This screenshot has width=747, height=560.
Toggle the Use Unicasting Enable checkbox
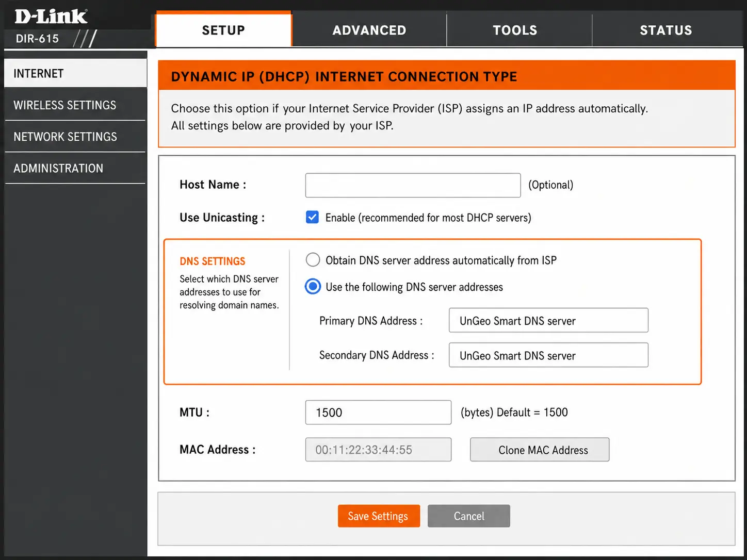point(312,217)
